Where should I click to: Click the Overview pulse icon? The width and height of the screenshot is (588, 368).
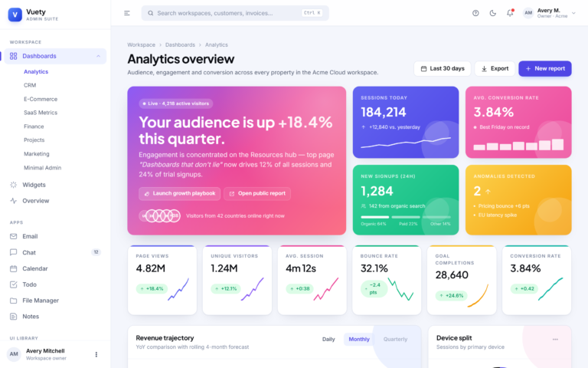pyautogui.click(x=14, y=201)
